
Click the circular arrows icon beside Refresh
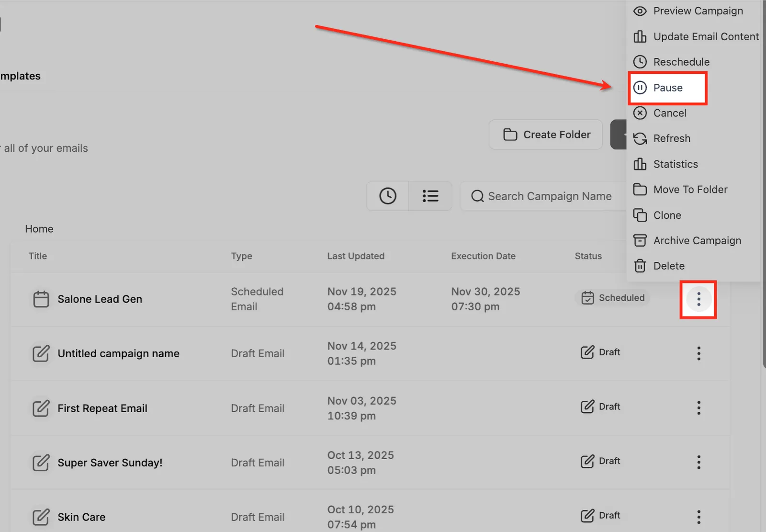tap(640, 138)
